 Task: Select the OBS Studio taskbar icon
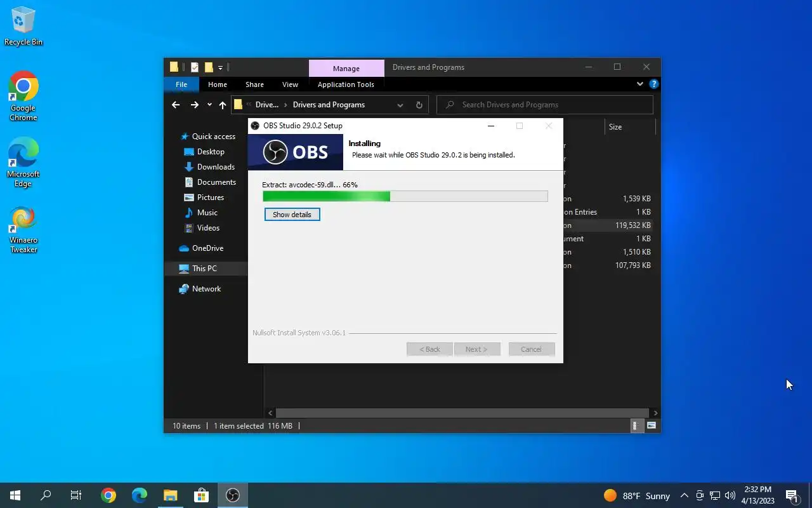click(233, 495)
